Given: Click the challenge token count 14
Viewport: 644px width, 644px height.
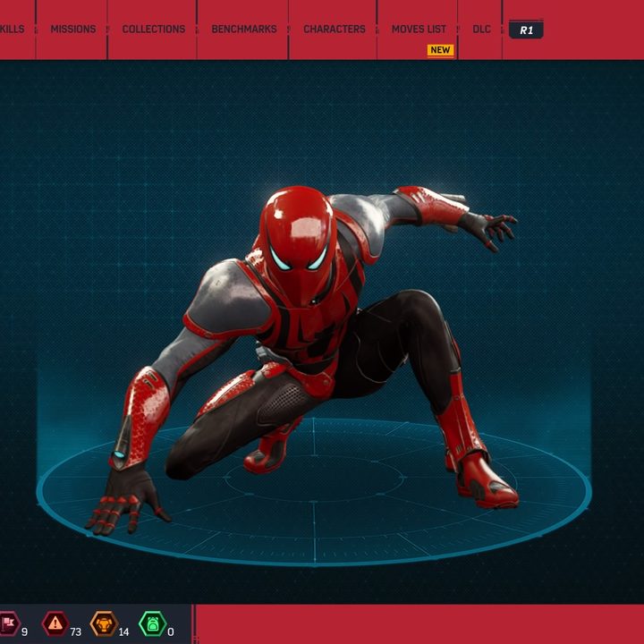Looking at the screenshot, I should coord(123,631).
